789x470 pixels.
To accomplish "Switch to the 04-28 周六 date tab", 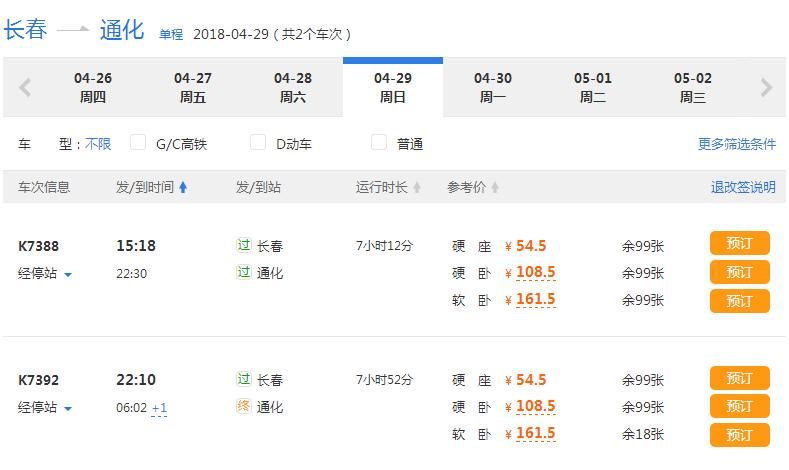I will tap(292, 88).
